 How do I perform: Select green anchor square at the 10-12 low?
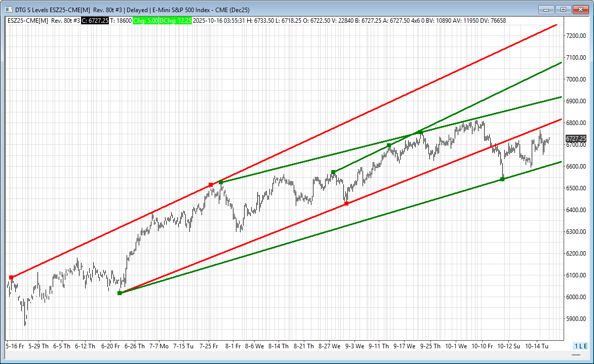coord(502,179)
